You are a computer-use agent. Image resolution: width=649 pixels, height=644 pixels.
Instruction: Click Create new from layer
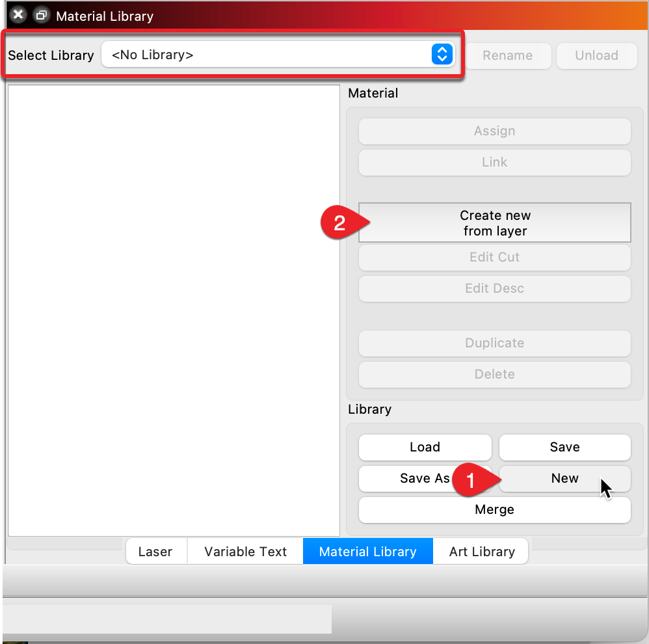(x=494, y=223)
